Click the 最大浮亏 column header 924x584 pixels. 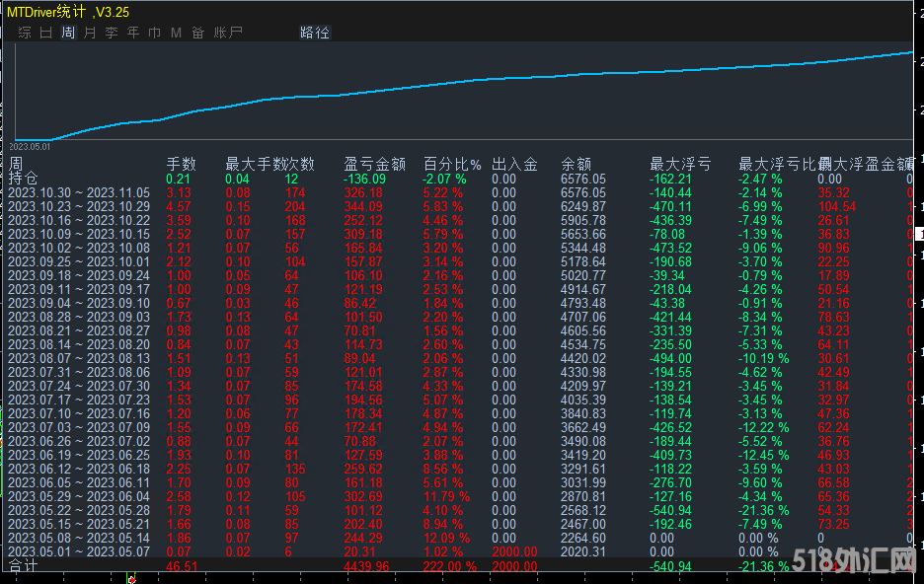[x=679, y=164]
